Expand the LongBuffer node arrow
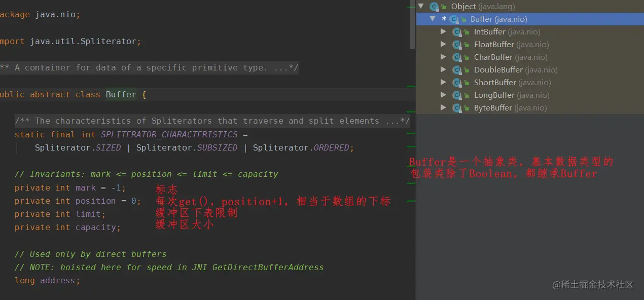 (x=443, y=95)
